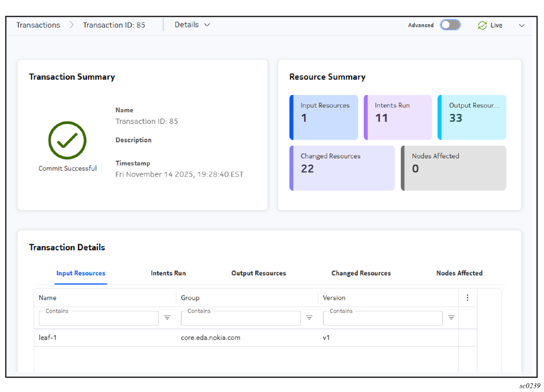Image resolution: width=544 pixels, height=392 pixels.
Task: Select the Nodes Affected tab
Action: tap(459, 273)
